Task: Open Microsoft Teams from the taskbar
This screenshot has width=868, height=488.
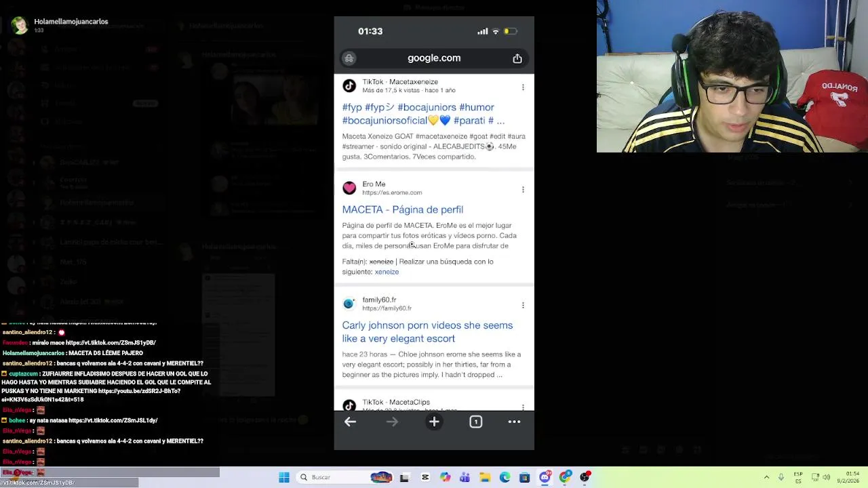Action: point(465,477)
